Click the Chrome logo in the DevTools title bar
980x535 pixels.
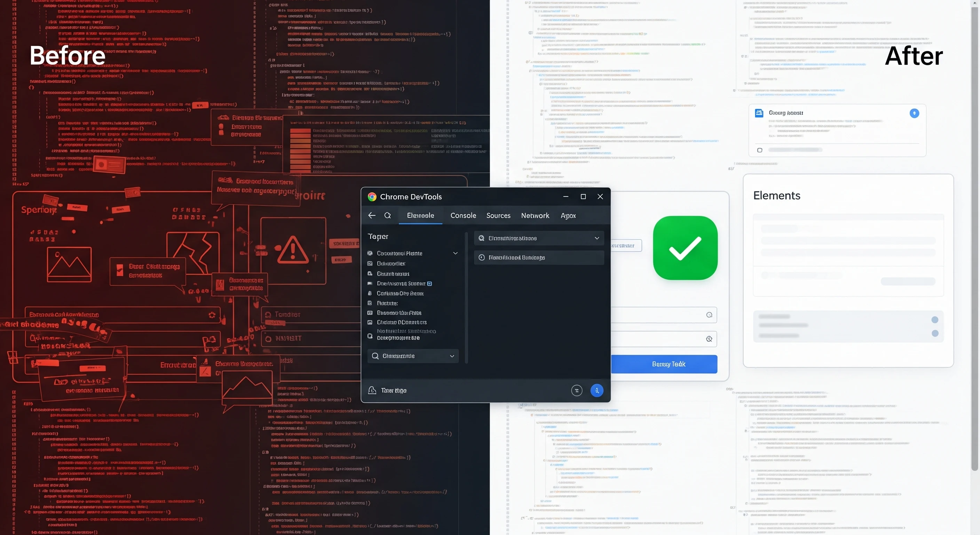pos(372,196)
